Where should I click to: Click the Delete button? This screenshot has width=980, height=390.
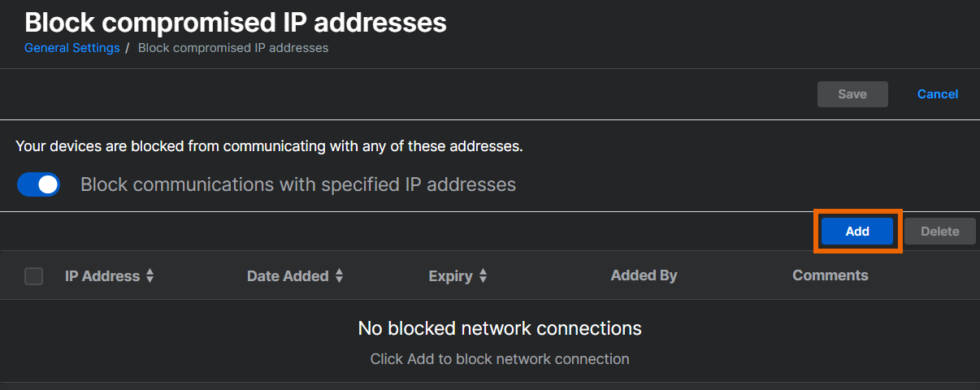click(939, 232)
